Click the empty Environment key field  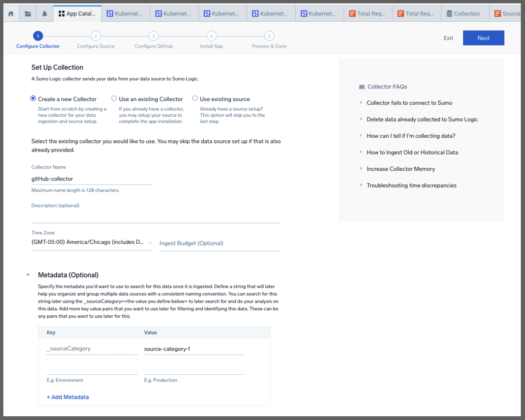(92, 369)
